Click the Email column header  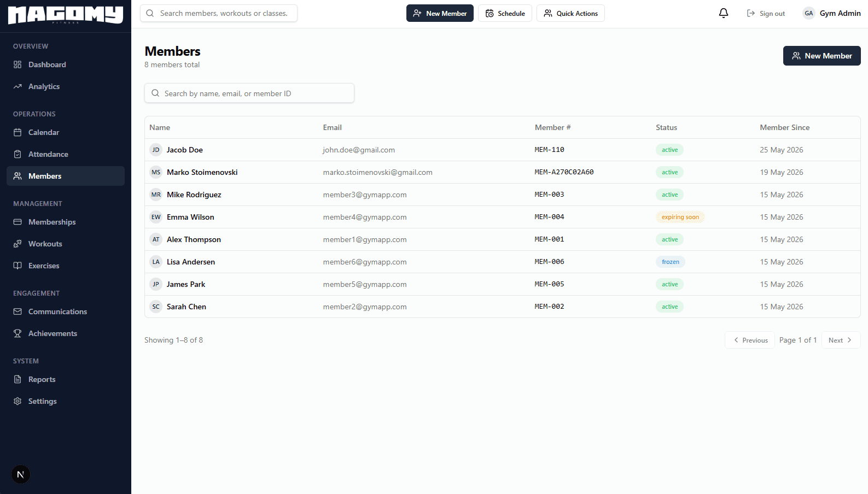[x=332, y=127]
